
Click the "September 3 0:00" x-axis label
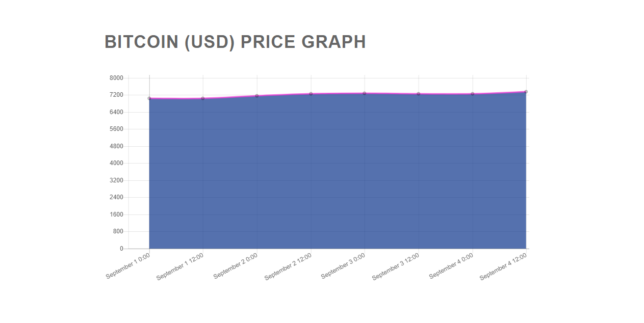pos(344,265)
